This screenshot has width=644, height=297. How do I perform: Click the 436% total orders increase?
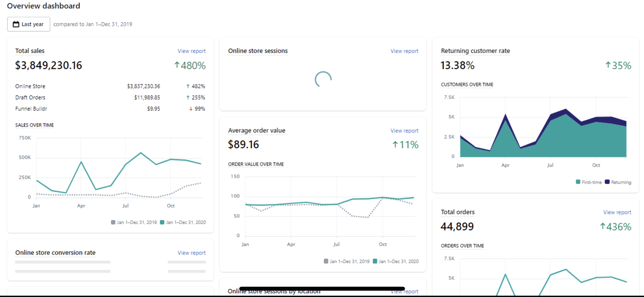coord(615,227)
